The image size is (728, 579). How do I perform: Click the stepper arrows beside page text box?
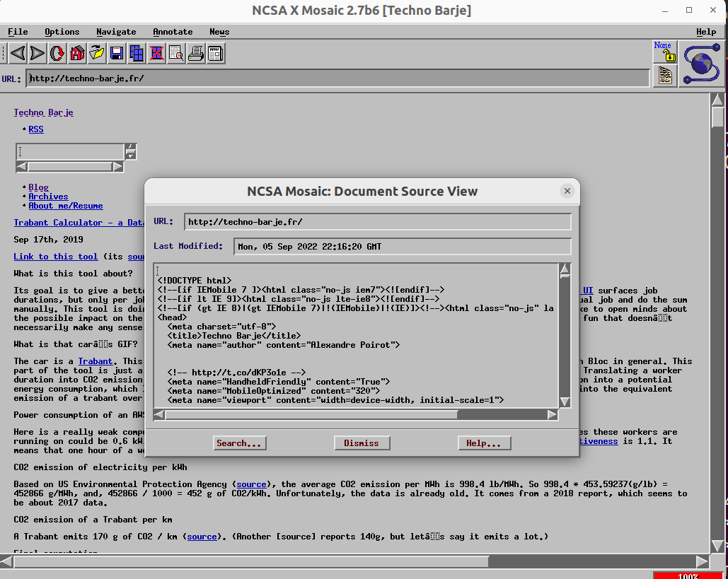tap(131, 152)
